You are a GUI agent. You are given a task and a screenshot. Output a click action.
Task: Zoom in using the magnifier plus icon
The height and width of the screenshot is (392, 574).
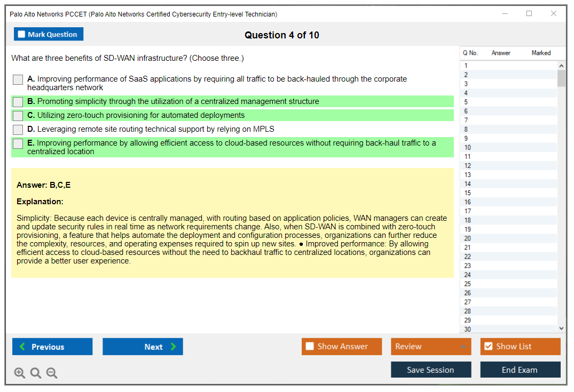point(20,373)
